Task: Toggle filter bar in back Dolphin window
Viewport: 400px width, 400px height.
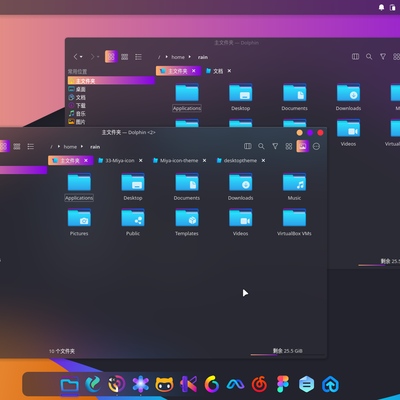Action: coord(383,57)
